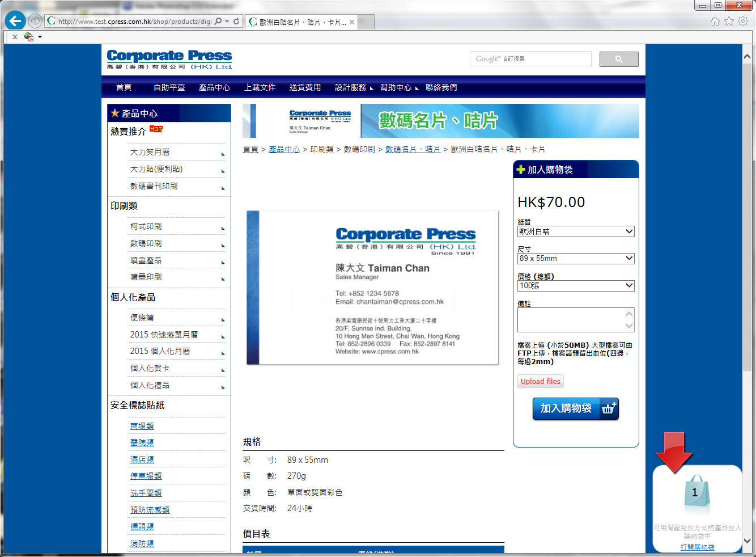Open the favorites star icon
Image resolution: width=756 pixels, height=557 pixels.
(729, 21)
